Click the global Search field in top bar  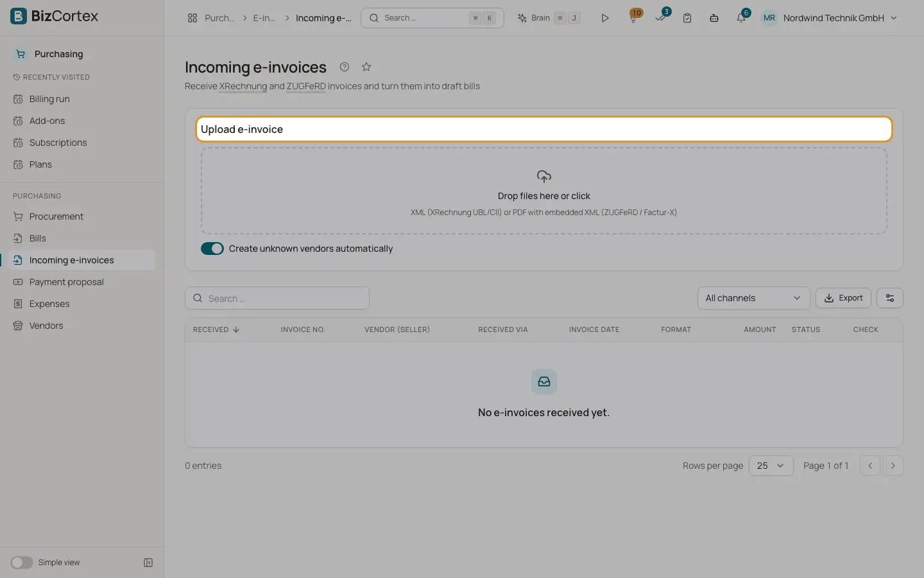click(432, 18)
